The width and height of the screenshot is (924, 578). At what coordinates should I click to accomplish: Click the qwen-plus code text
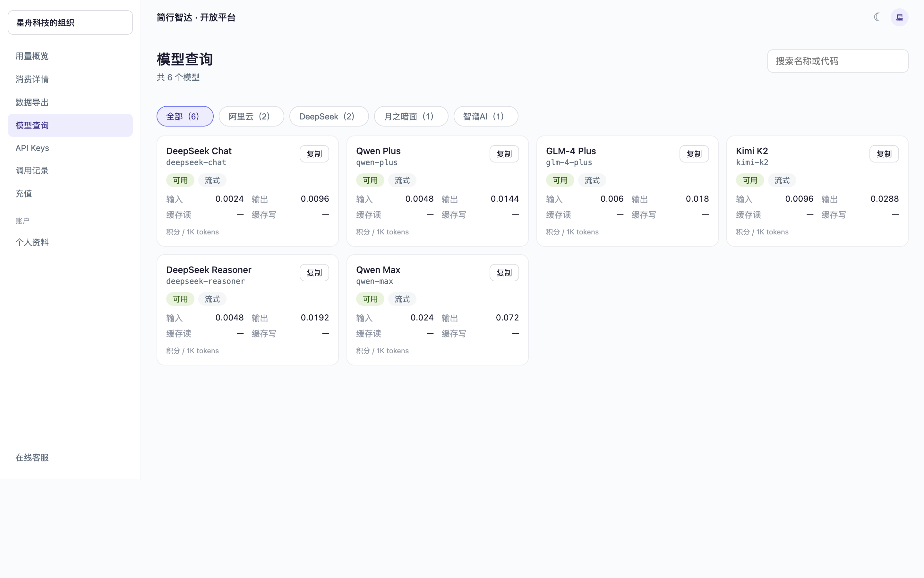(x=377, y=162)
